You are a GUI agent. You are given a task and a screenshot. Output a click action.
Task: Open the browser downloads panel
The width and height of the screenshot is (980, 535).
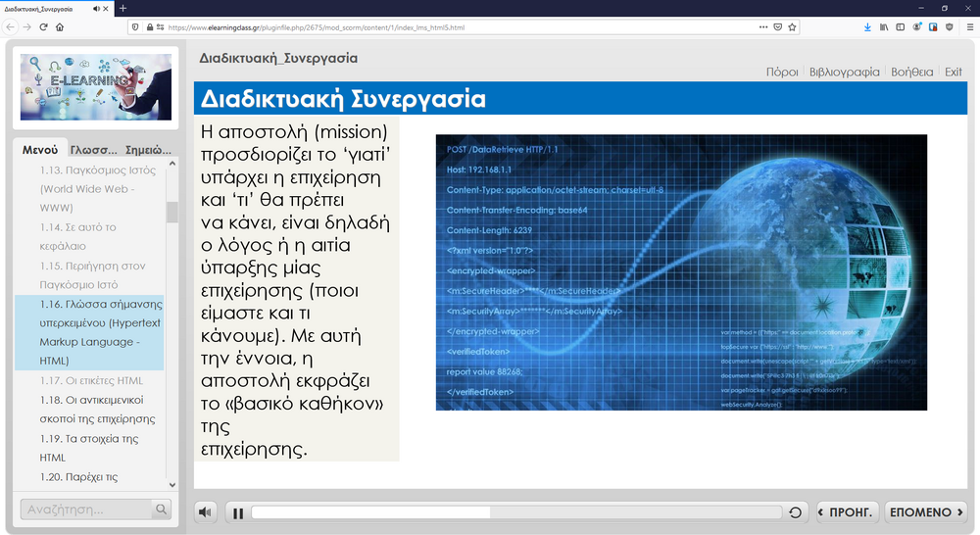click(867, 27)
